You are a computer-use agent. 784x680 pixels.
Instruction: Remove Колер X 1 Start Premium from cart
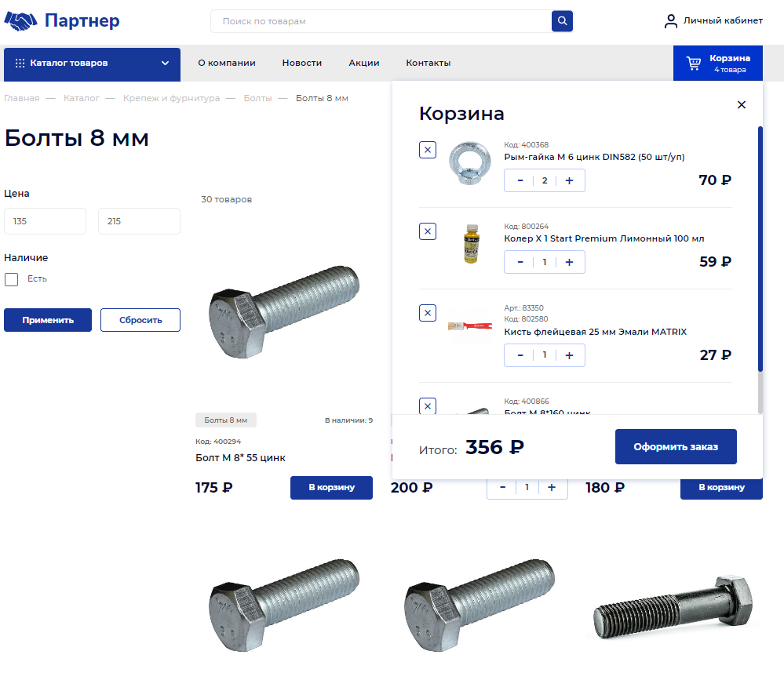428,231
